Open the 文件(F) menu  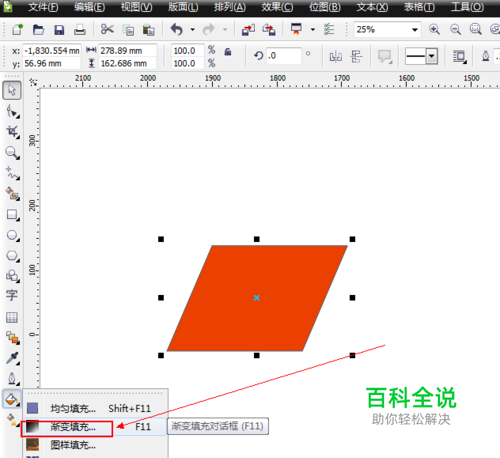pyautogui.click(x=43, y=7)
